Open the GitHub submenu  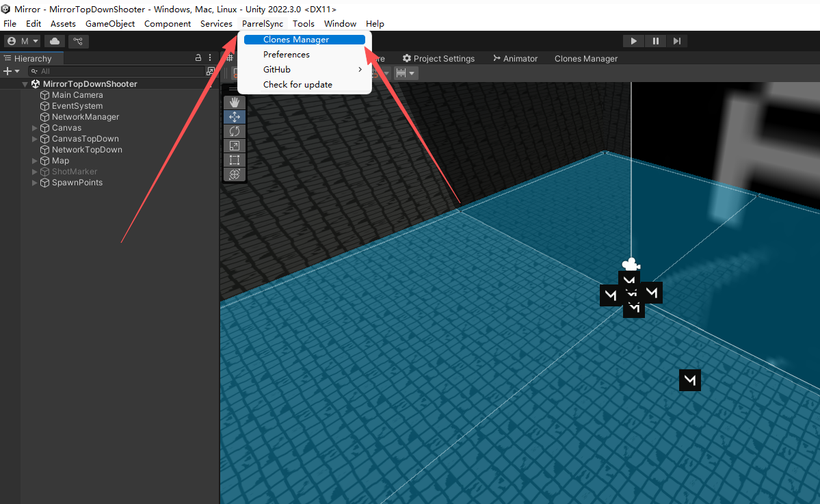pos(305,70)
